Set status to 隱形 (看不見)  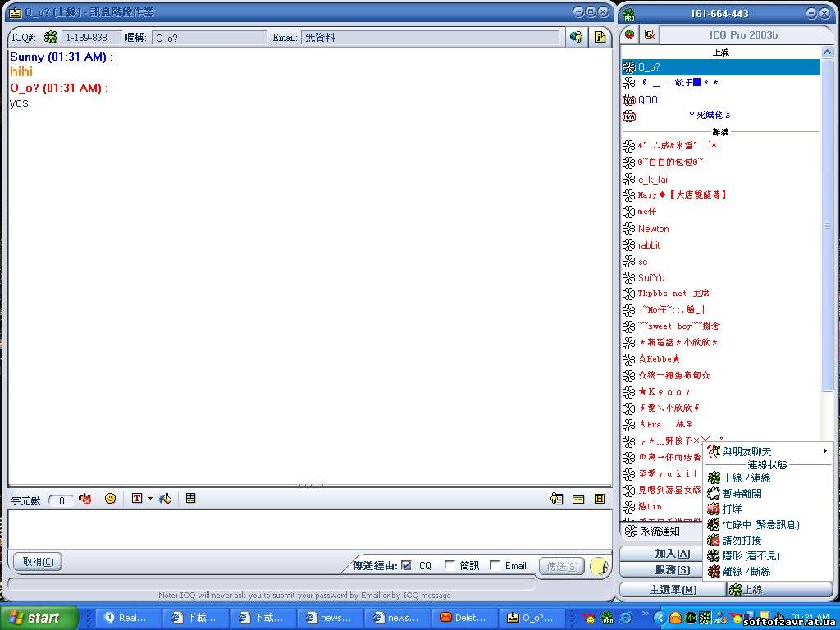(768, 555)
